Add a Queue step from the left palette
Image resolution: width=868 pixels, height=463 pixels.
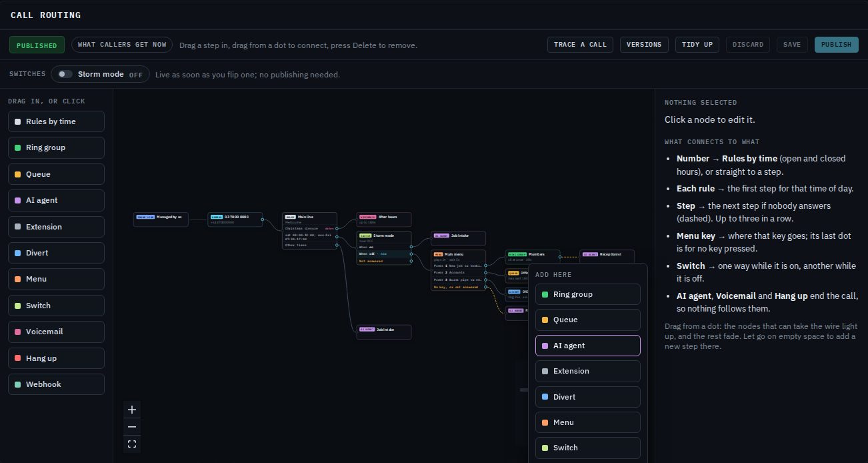[56, 174]
